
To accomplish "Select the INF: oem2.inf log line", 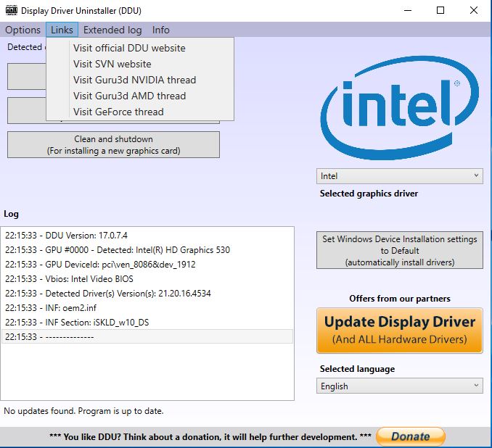I will point(147,308).
